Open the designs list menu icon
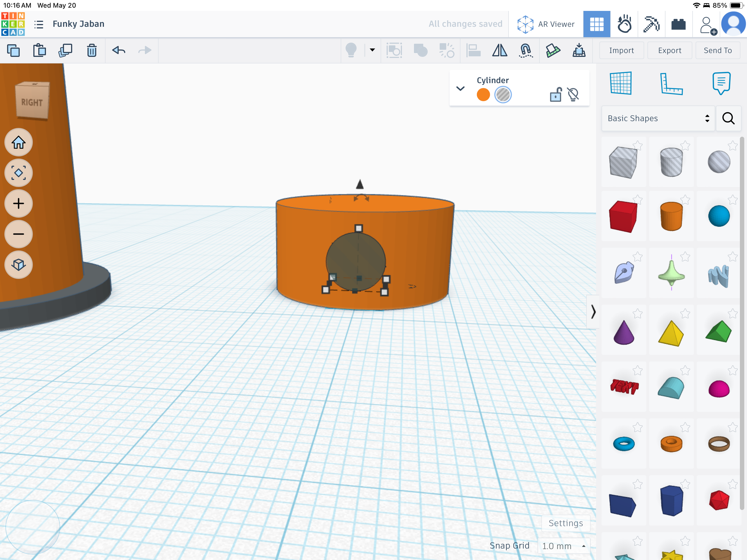 39,24
